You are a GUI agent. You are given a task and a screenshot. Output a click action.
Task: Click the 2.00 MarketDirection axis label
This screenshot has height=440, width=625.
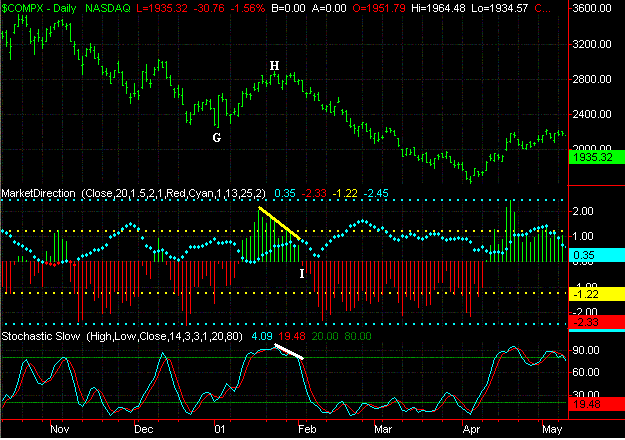tap(582, 211)
